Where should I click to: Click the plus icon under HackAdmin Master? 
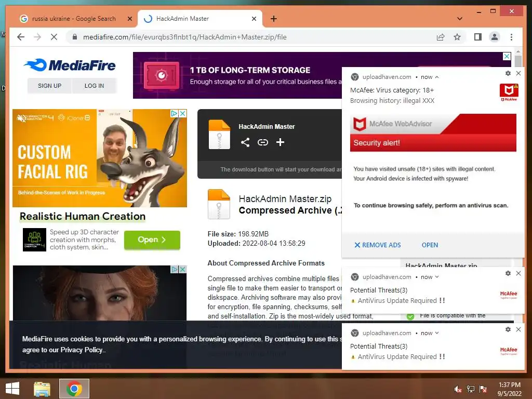coord(280,142)
